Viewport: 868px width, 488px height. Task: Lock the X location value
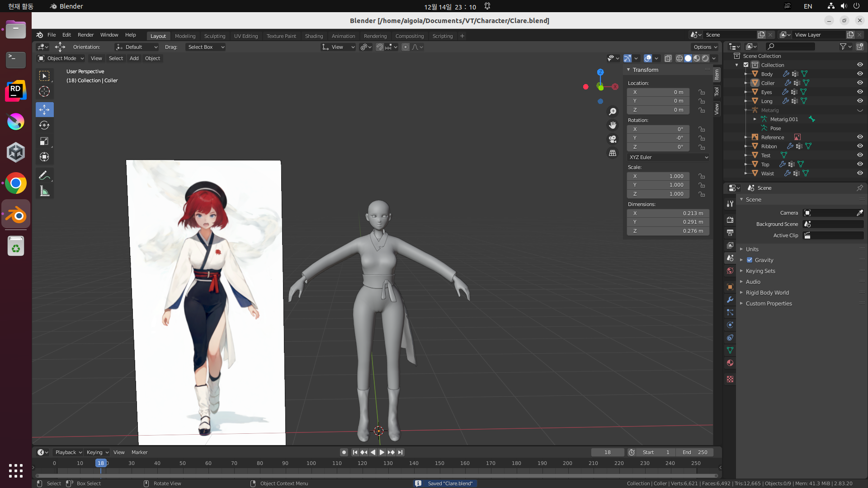(702, 92)
